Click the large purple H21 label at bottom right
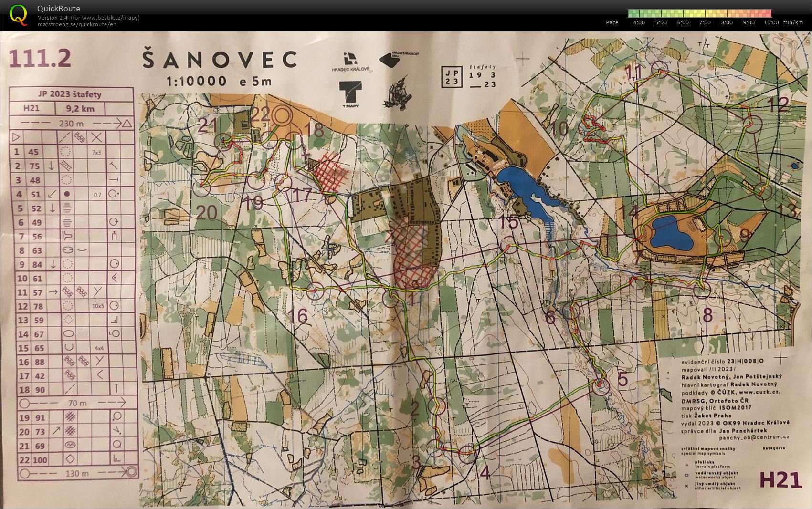This screenshot has height=509, width=812. [780, 480]
